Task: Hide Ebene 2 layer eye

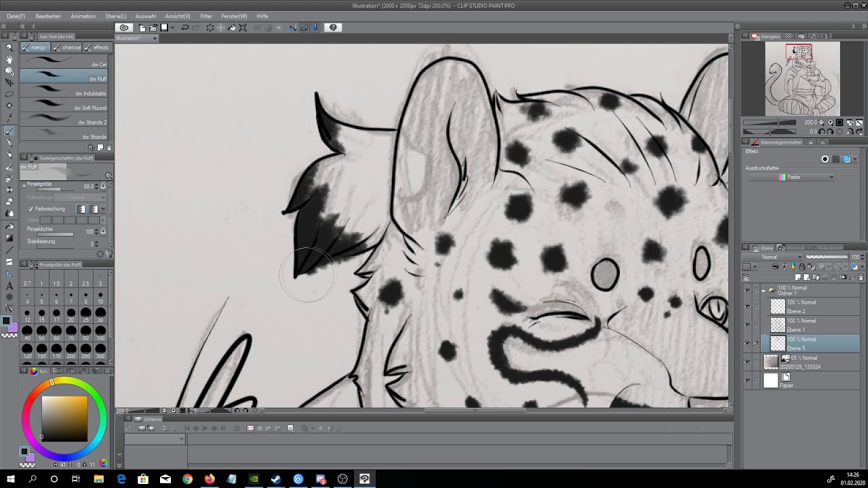Action: (x=747, y=306)
